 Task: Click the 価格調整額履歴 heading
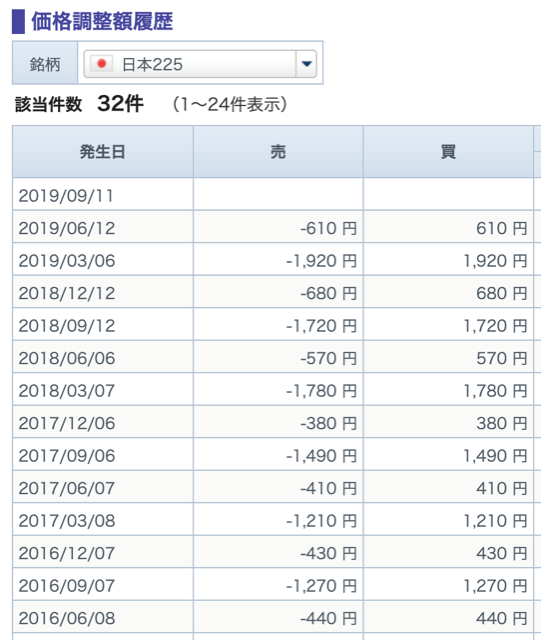point(102,21)
